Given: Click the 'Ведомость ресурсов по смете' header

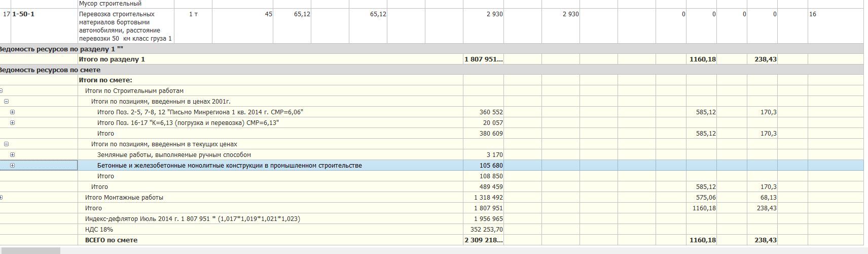Looking at the screenshot, I should [50, 70].
